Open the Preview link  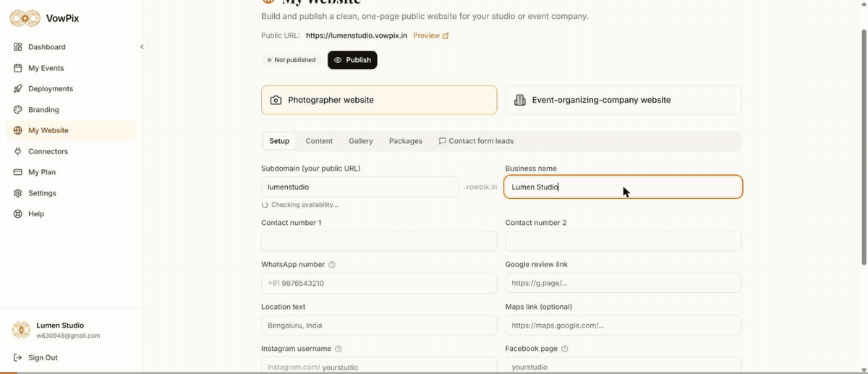[x=431, y=35]
